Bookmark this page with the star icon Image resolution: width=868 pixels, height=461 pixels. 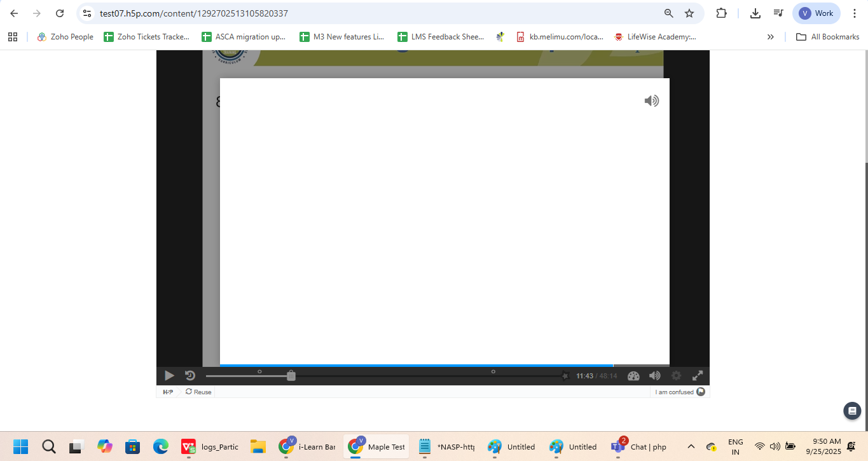pos(689,13)
